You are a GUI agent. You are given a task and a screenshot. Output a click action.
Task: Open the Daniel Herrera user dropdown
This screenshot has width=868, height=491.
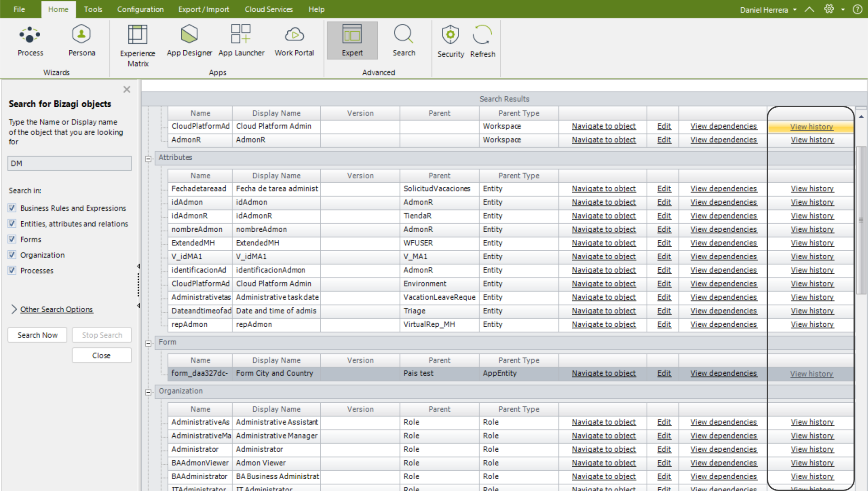click(768, 10)
